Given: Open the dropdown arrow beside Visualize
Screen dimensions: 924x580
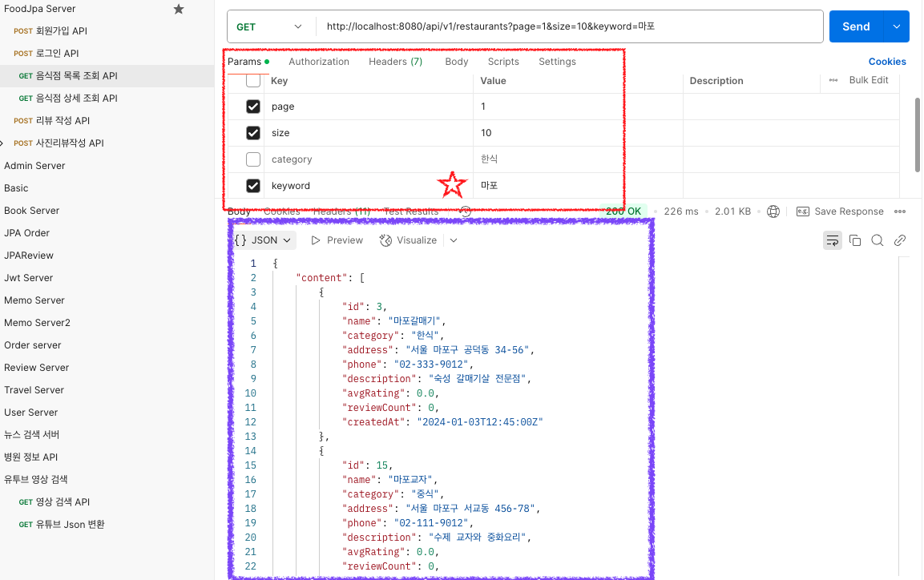Looking at the screenshot, I should click(453, 240).
